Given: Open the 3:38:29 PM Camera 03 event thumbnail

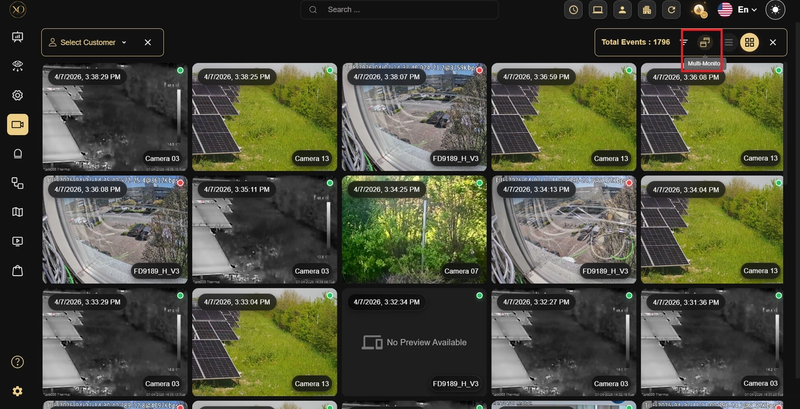Looking at the screenshot, I should click(x=115, y=117).
